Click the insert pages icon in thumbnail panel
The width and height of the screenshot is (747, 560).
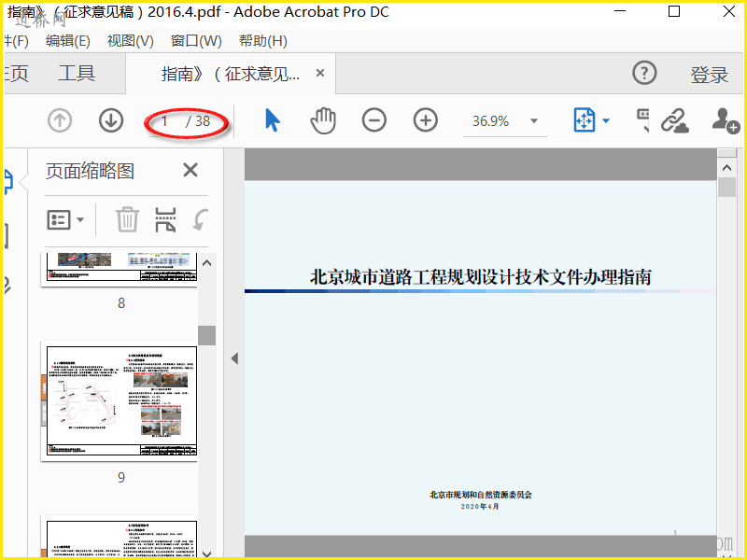(x=165, y=219)
